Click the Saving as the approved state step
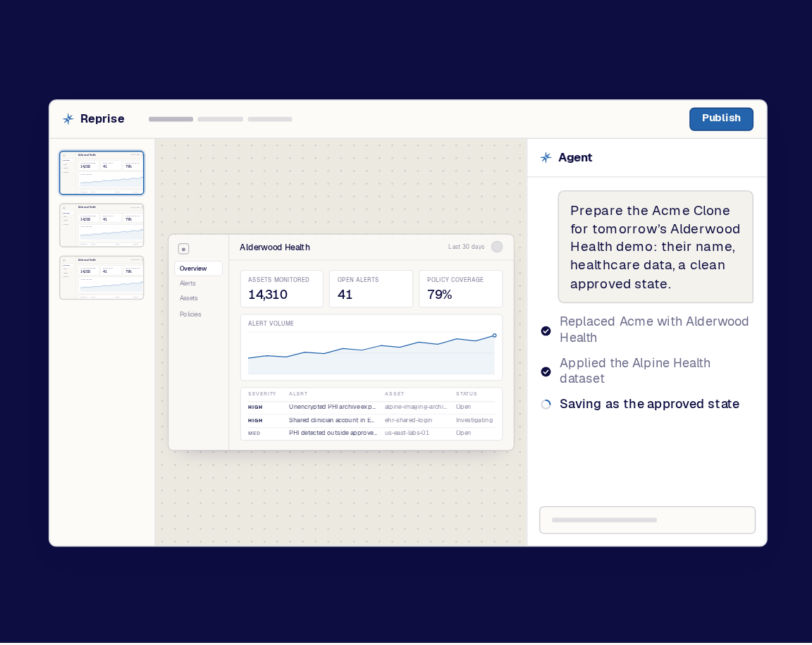 649,404
